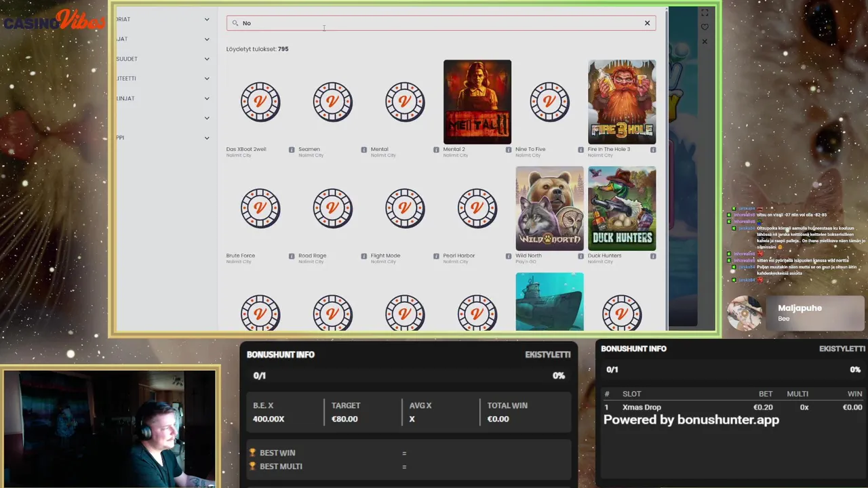Expand the sidebar section ending in ITEETTI
Screen dimensions: 868x488
(207, 79)
